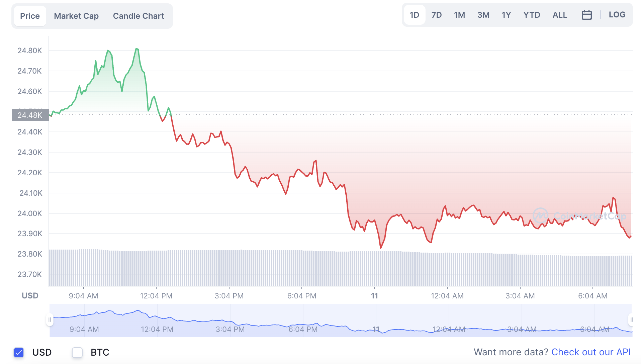Toggle the USD currency checkbox
Viewport: 641px width, 364px height.
(x=19, y=352)
